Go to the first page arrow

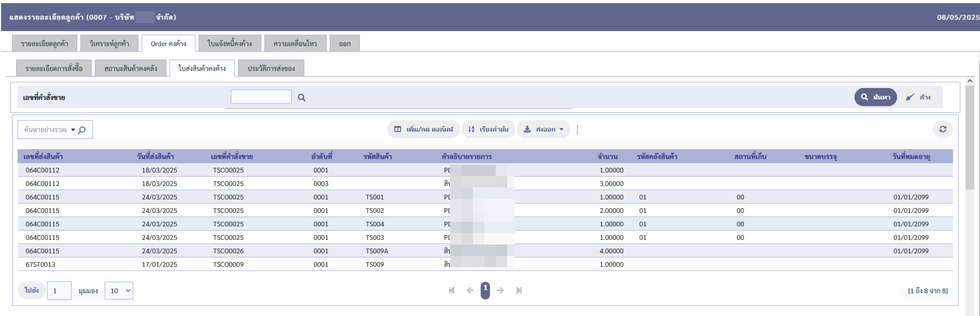[452, 291]
